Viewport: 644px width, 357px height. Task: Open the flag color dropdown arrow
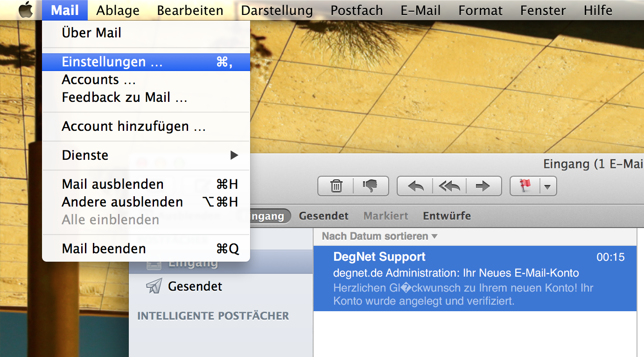tap(548, 186)
